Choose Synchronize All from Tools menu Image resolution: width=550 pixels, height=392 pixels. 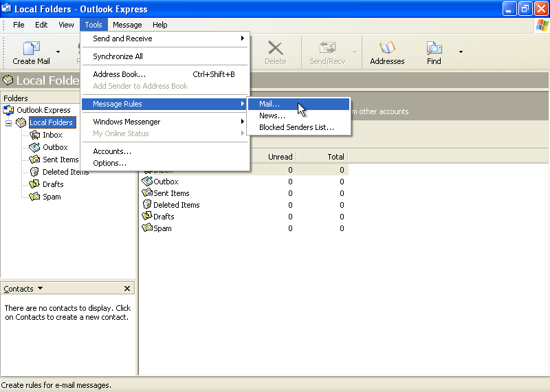(165, 56)
